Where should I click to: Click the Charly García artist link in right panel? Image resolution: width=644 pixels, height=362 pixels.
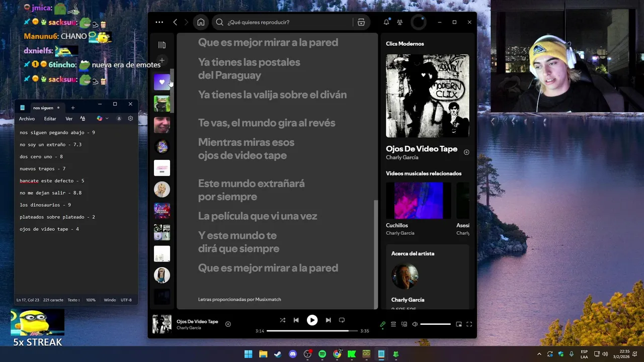[x=402, y=157]
